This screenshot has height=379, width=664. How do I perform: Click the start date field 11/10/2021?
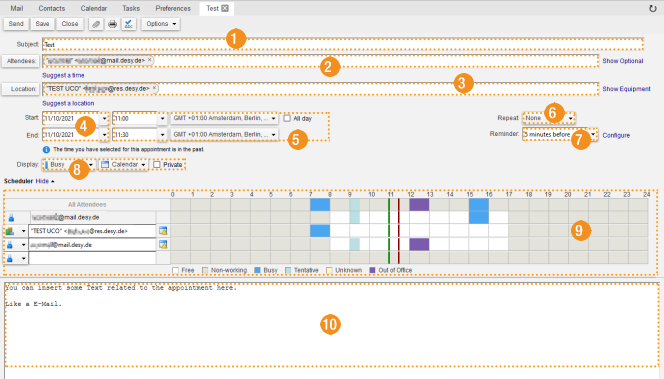(x=71, y=119)
